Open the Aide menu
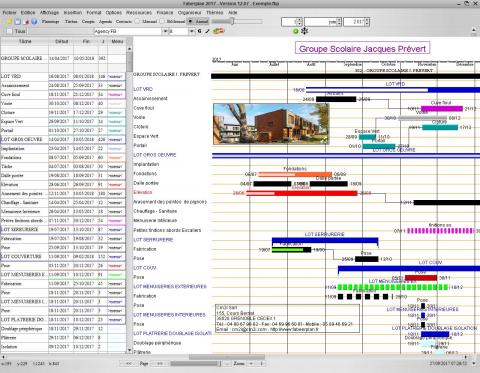Screen dimensions: 480x373 click(233, 12)
